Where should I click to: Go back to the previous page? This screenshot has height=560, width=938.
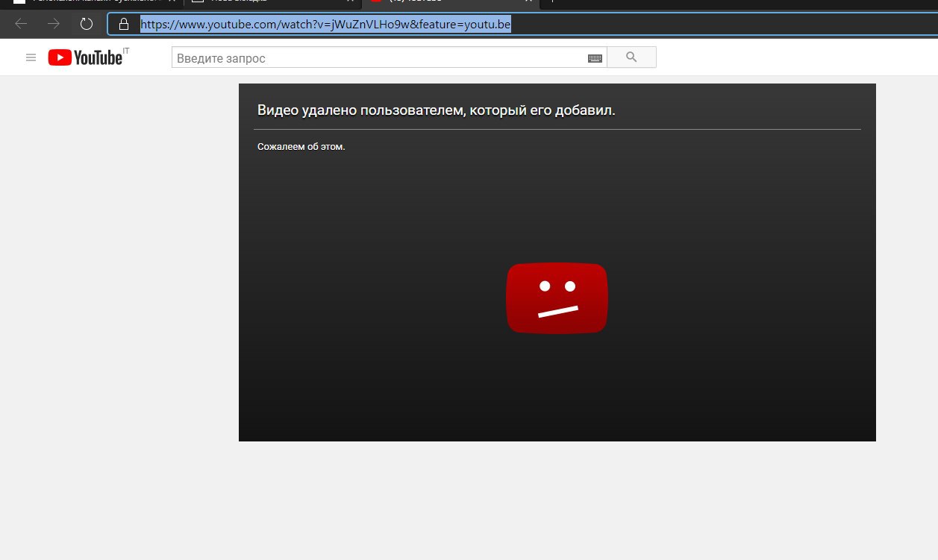(x=21, y=24)
